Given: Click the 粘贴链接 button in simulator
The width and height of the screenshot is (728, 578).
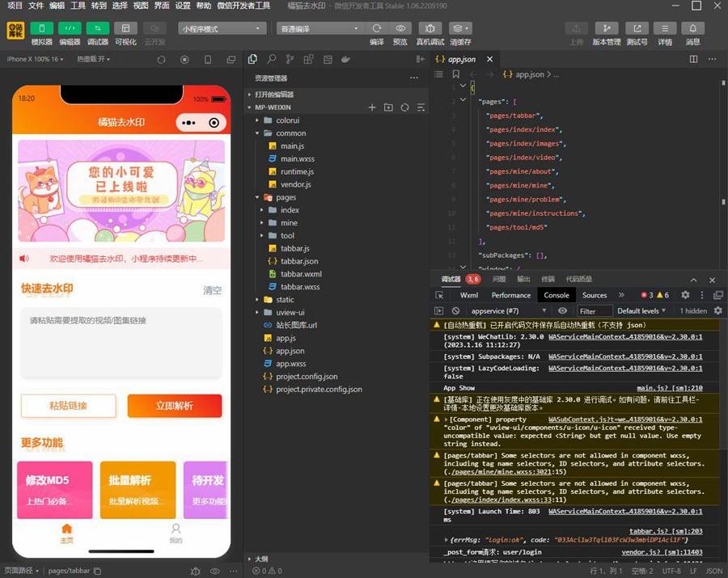Looking at the screenshot, I should (x=68, y=406).
